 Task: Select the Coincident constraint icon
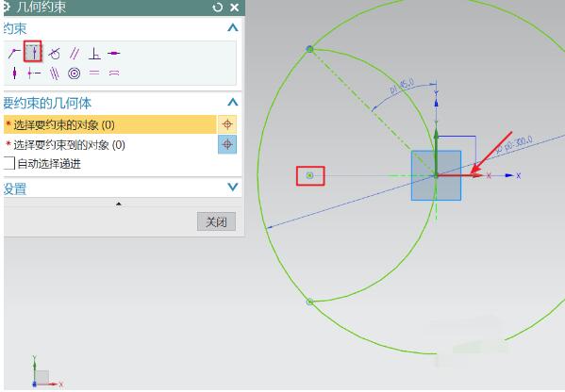[14, 54]
